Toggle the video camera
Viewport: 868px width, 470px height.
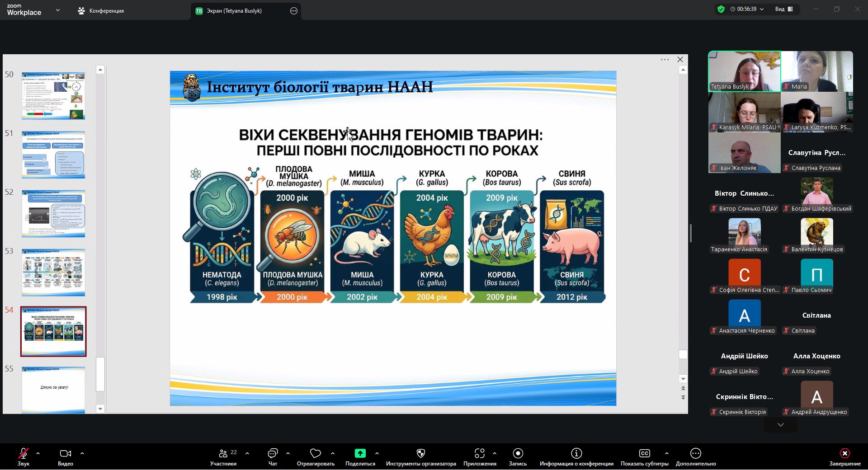tap(65, 453)
